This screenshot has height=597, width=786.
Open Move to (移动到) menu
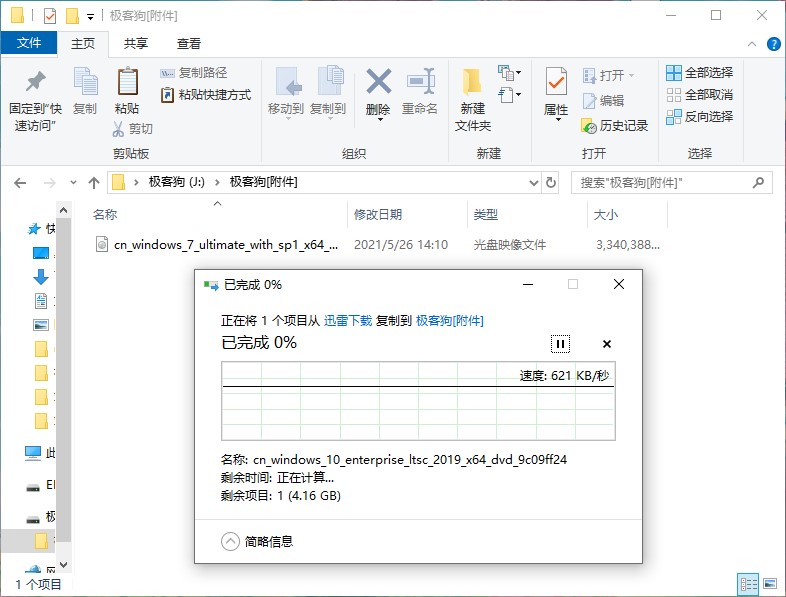tap(286, 92)
